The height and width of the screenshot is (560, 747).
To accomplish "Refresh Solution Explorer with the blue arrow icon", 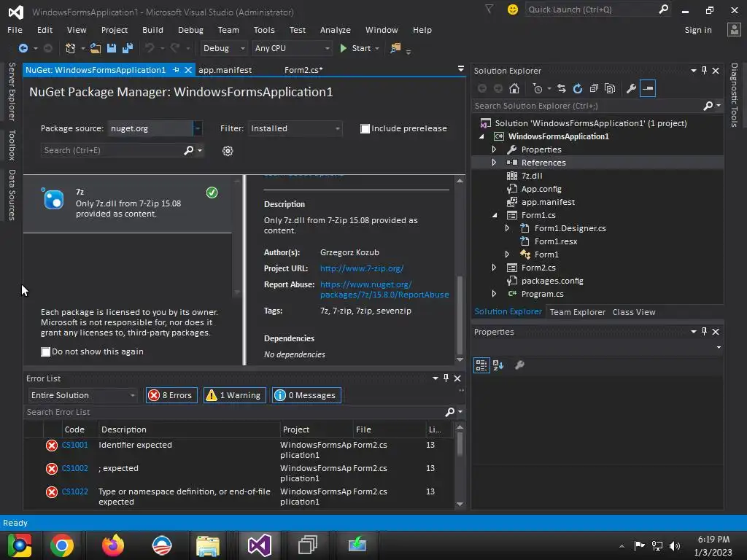I will 578,88.
